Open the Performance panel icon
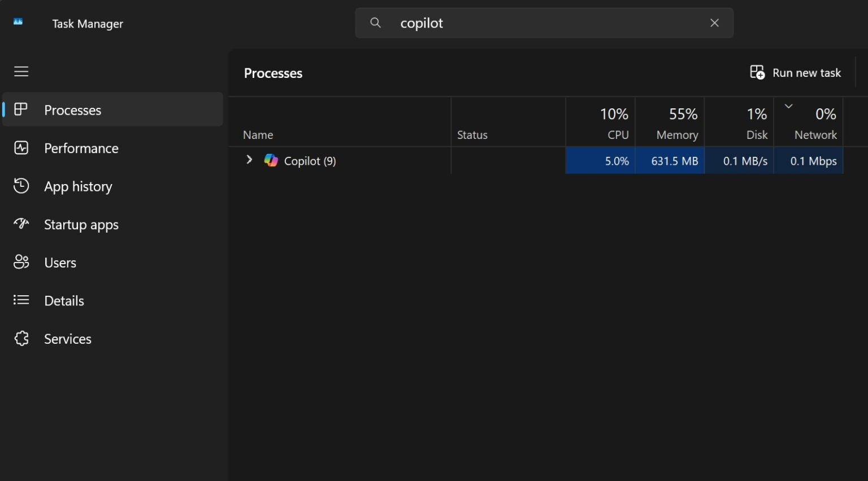The height and width of the screenshot is (481, 868). tap(21, 148)
